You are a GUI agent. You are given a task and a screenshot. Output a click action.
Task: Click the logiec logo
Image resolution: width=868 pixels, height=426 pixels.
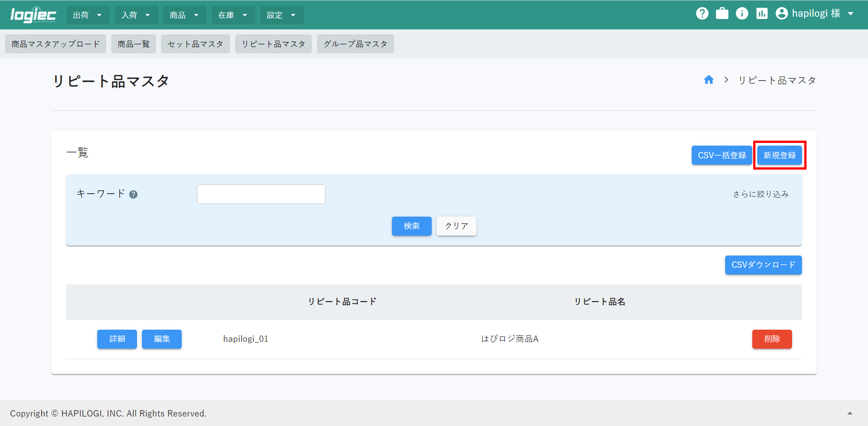[33, 14]
